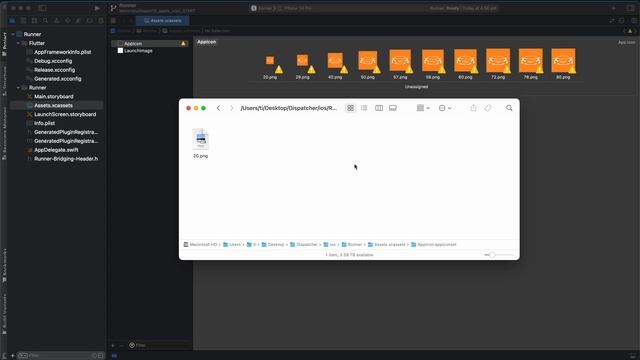Go back in the Finder window
The height and width of the screenshot is (360, 640).
point(218,108)
